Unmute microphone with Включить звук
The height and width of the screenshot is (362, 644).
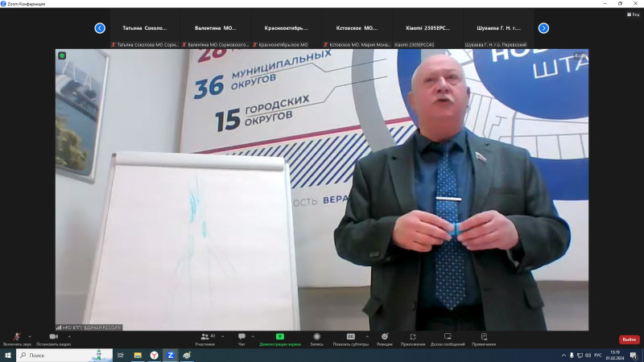[x=16, y=339]
